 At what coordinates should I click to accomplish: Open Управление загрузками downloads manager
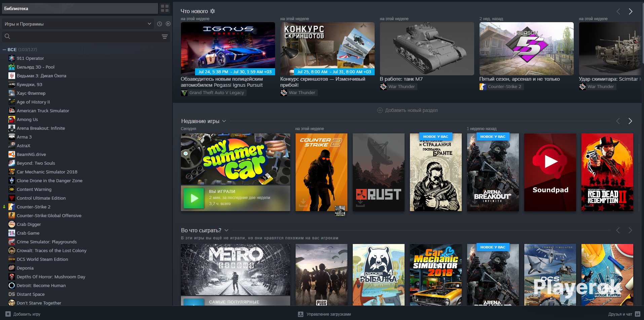pyautogui.click(x=324, y=314)
